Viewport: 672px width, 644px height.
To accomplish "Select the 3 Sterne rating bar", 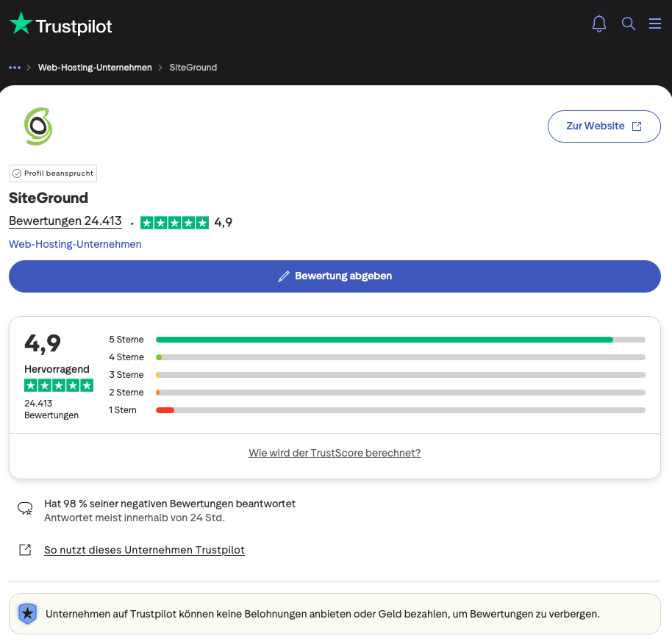I will [x=400, y=375].
